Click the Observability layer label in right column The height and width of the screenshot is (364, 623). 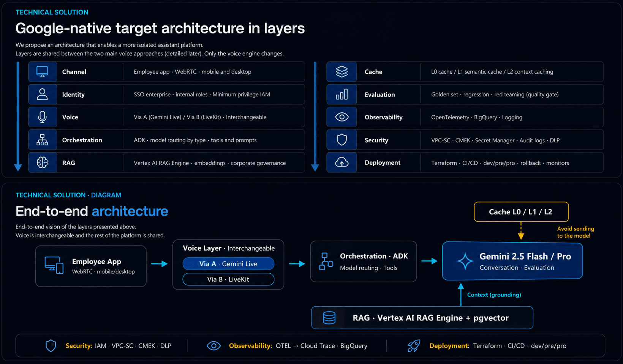pyautogui.click(x=384, y=117)
